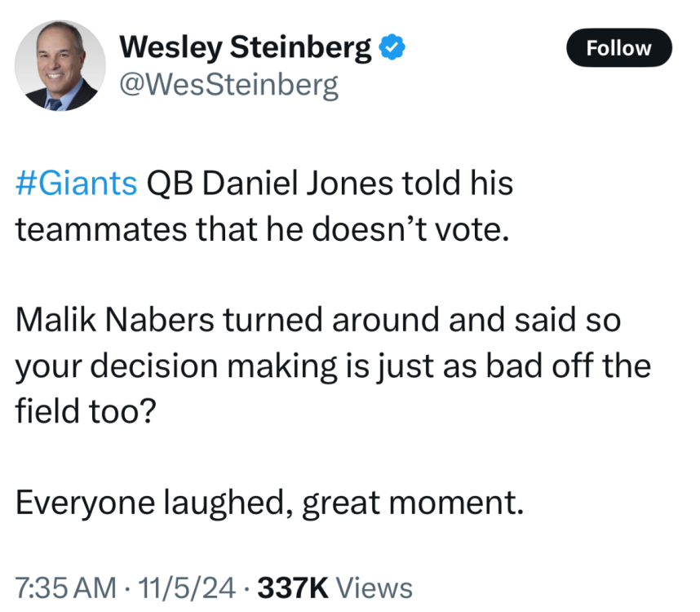
Task: Click the line starting 'your decision making'
Action: coord(333,366)
